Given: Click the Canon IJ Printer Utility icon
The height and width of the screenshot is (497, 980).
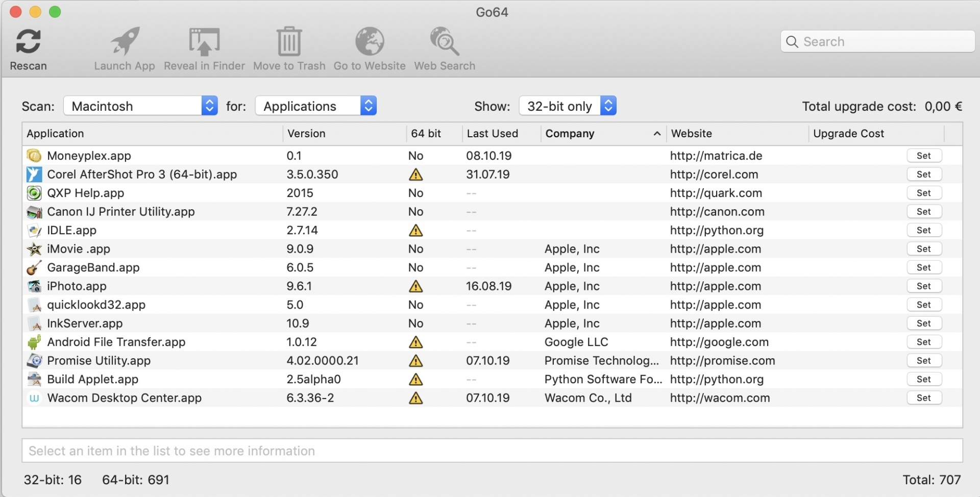Looking at the screenshot, I should tap(34, 212).
